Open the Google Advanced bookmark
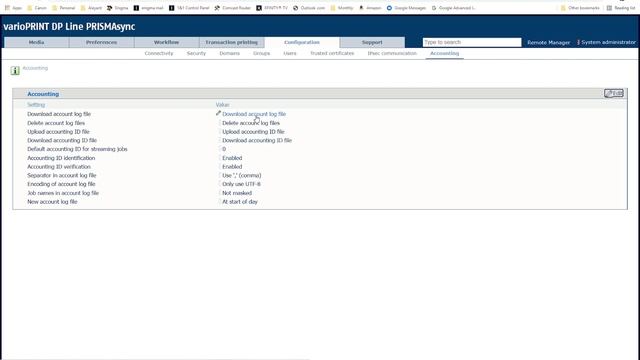 pyautogui.click(x=453, y=8)
